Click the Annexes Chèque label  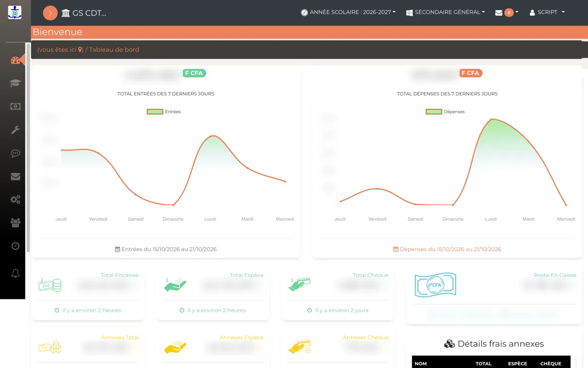(366, 338)
